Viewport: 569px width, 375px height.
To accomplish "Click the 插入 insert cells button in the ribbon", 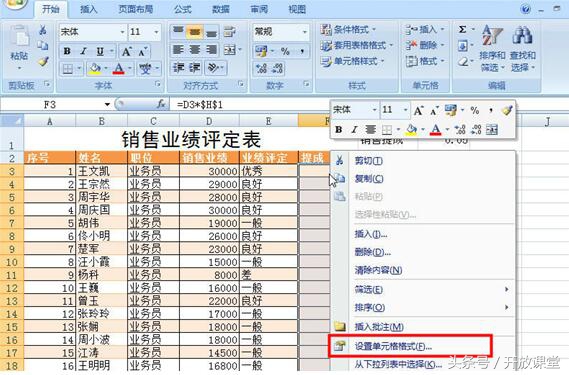I will tap(425, 29).
